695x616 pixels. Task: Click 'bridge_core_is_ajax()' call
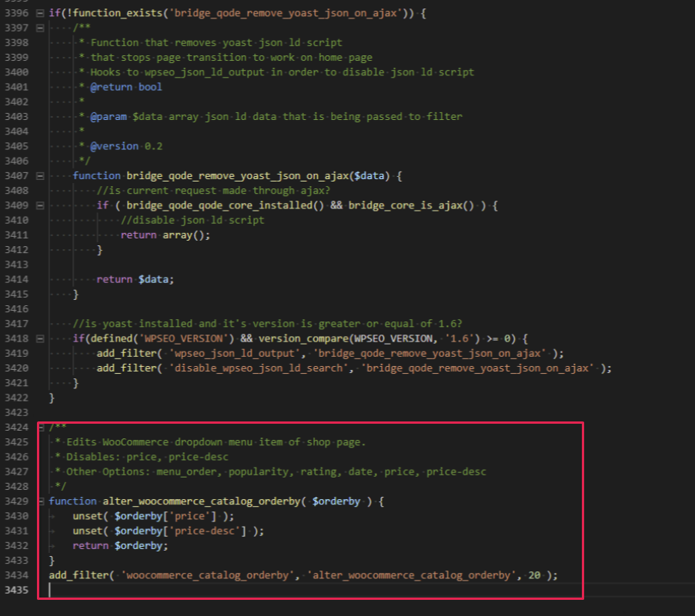pyautogui.click(x=411, y=205)
